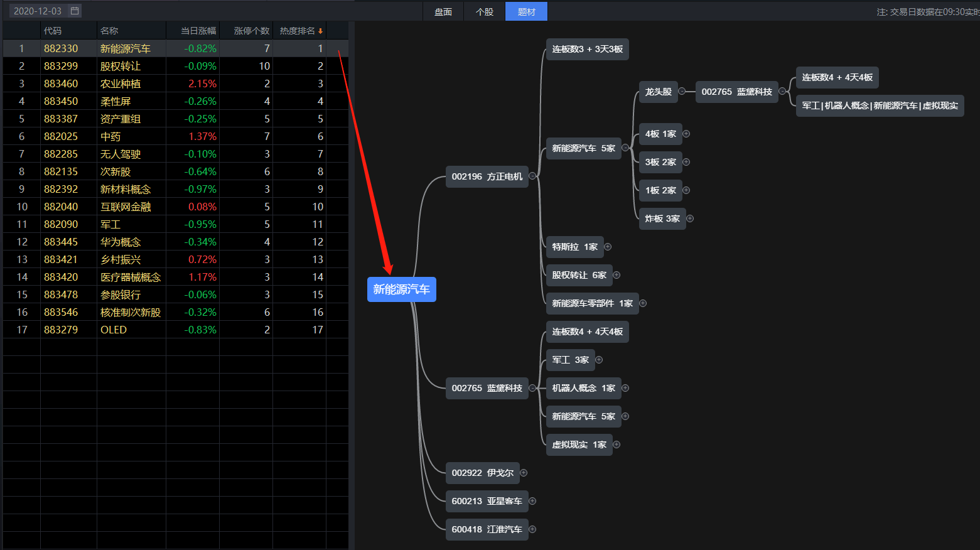Image resolution: width=980 pixels, height=550 pixels.
Task: Expand the 虚拟现实 1家 node
Action: click(x=617, y=445)
